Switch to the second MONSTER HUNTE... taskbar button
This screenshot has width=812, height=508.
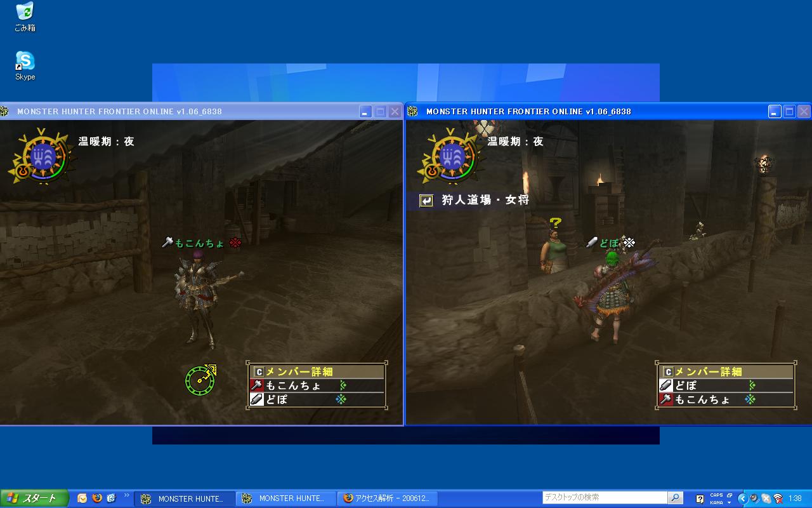[x=285, y=498]
